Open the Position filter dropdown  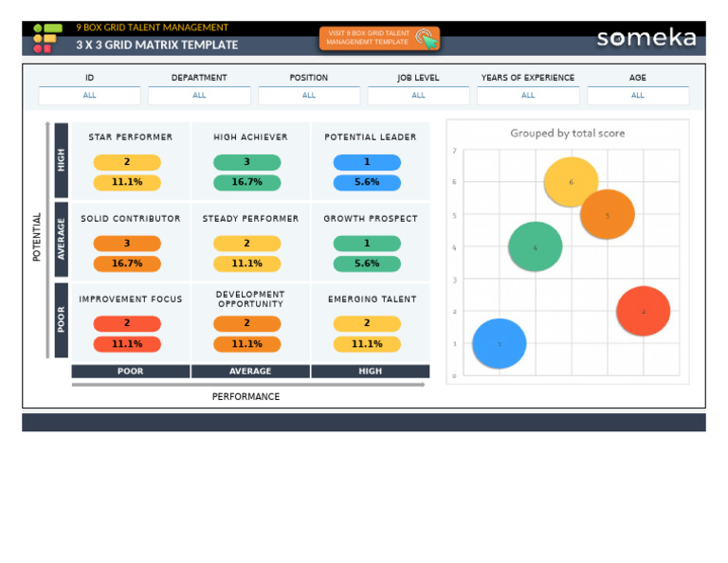(309, 95)
